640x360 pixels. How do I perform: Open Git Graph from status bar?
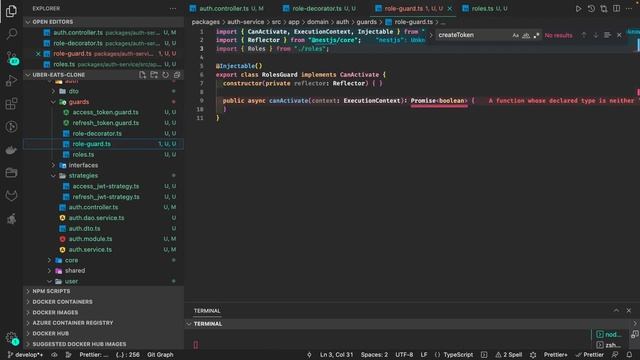coord(160,355)
